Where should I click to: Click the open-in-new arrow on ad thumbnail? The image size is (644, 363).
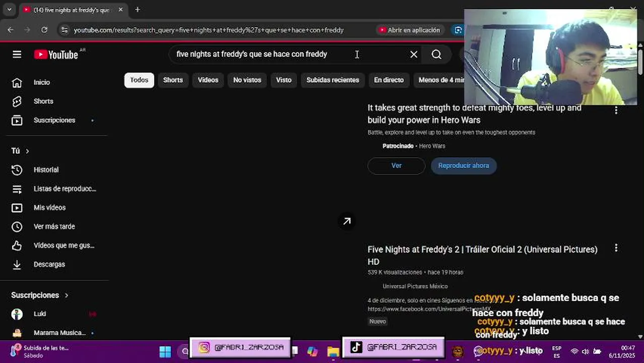point(347,221)
